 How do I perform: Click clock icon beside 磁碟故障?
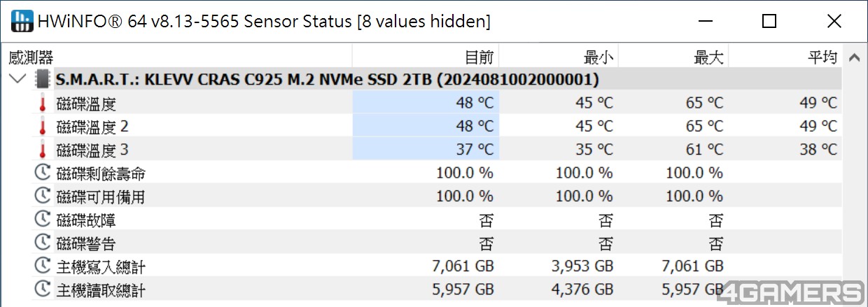[x=43, y=220]
